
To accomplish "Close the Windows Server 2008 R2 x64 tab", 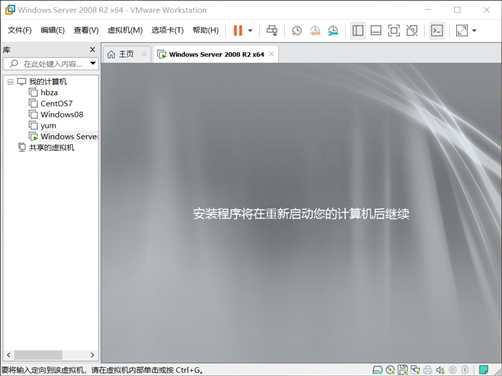I will tap(272, 54).
